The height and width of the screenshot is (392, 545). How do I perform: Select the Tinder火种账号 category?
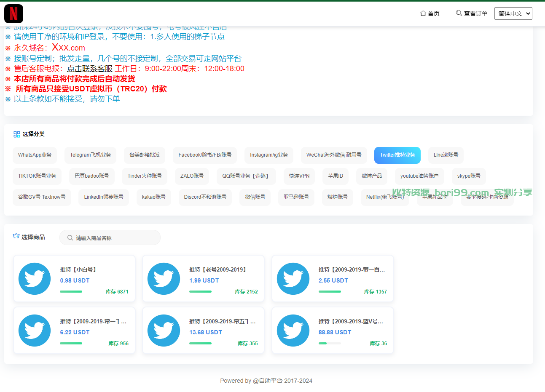[x=145, y=176]
